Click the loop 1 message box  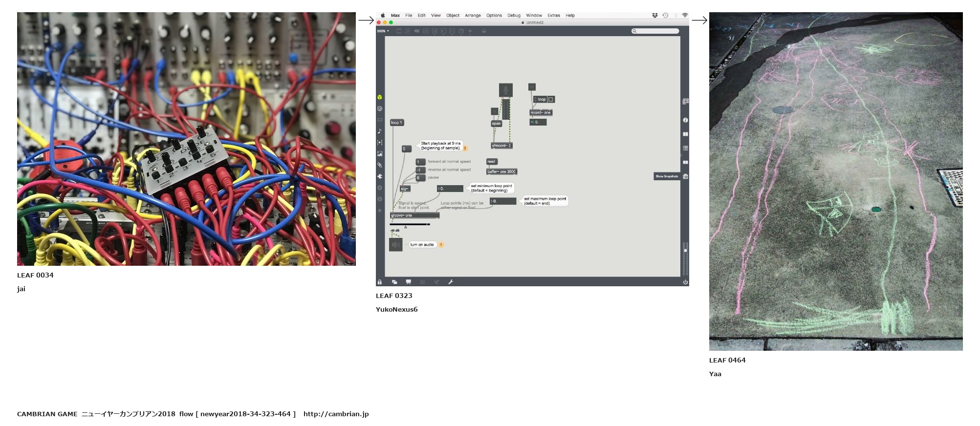[396, 123]
